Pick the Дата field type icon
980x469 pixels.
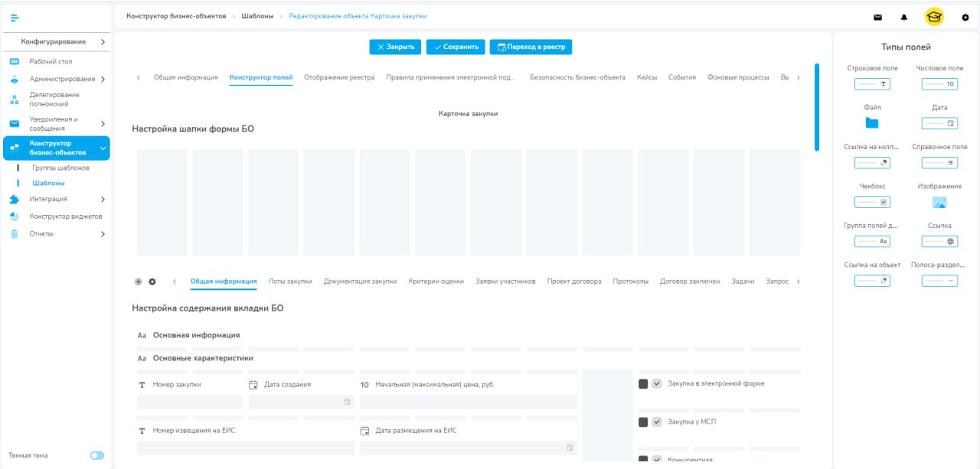(939, 123)
